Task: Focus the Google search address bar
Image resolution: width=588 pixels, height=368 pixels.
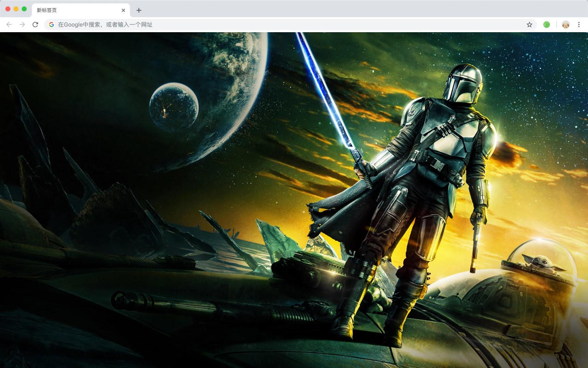Action: pos(290,24)
